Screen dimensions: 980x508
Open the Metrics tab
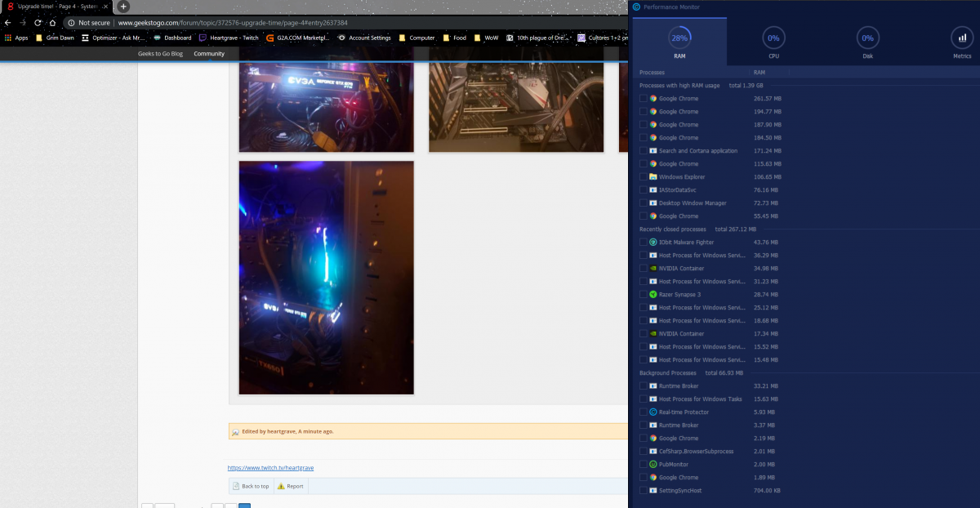coord(961,42)
